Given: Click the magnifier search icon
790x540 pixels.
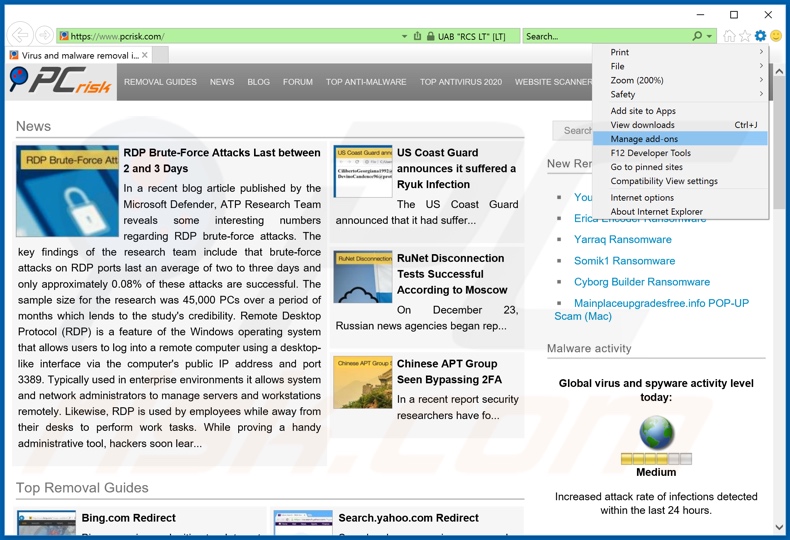Looking at the screenshot, I should click(x=697, y=36).
